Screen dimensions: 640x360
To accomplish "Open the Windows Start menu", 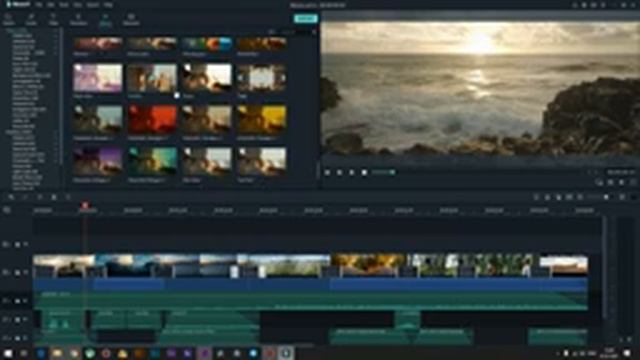I will point(8,353).
